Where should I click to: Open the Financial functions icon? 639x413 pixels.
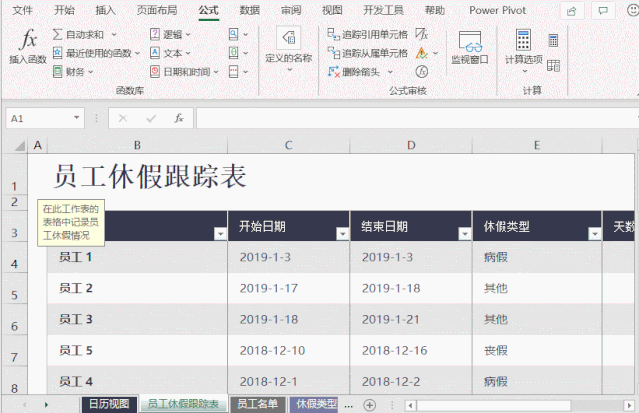(x=57, y=72)
